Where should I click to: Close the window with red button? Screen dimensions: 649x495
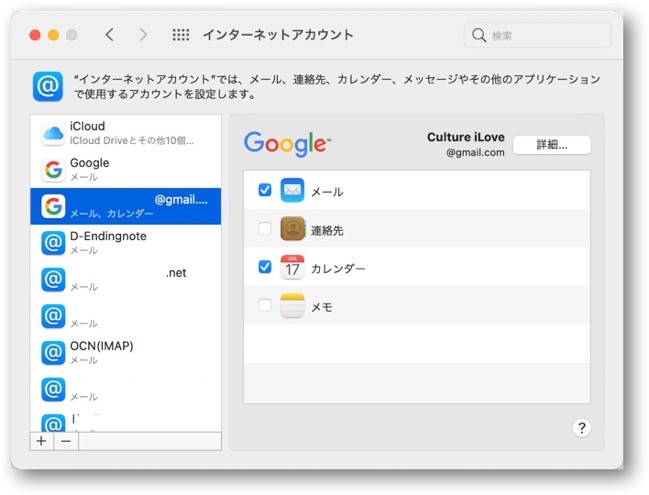point(35,35)
